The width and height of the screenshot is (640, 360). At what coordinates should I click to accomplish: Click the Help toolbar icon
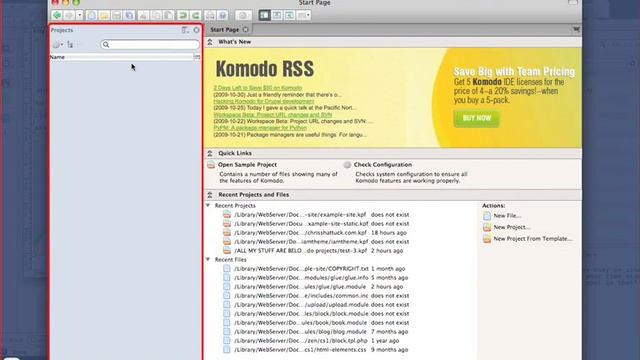tap(222, 16)
